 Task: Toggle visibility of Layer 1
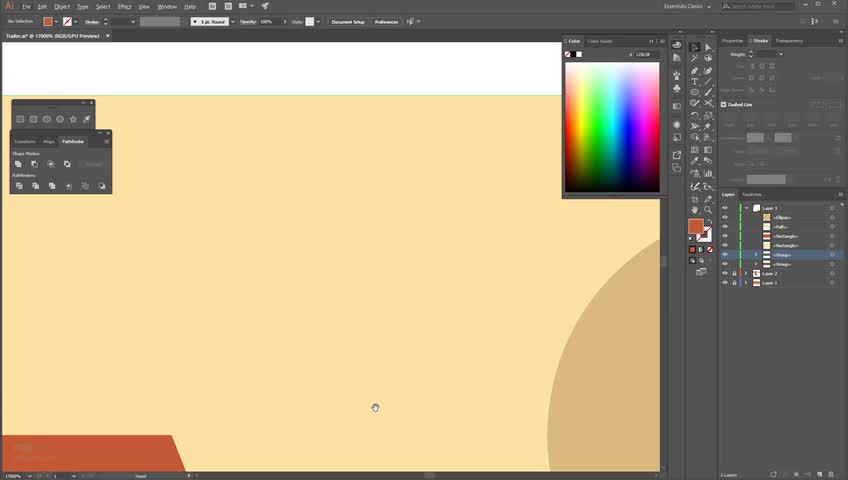[x=725, y=283]
